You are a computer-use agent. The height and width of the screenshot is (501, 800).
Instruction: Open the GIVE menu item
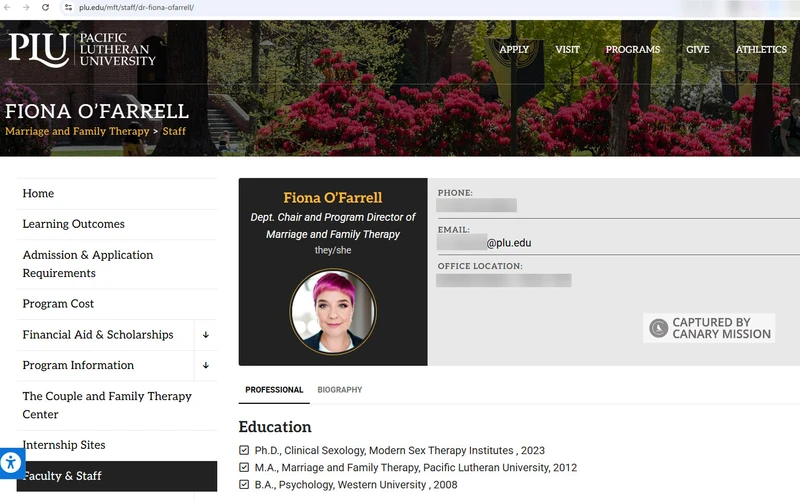click(x=697, y=49)
